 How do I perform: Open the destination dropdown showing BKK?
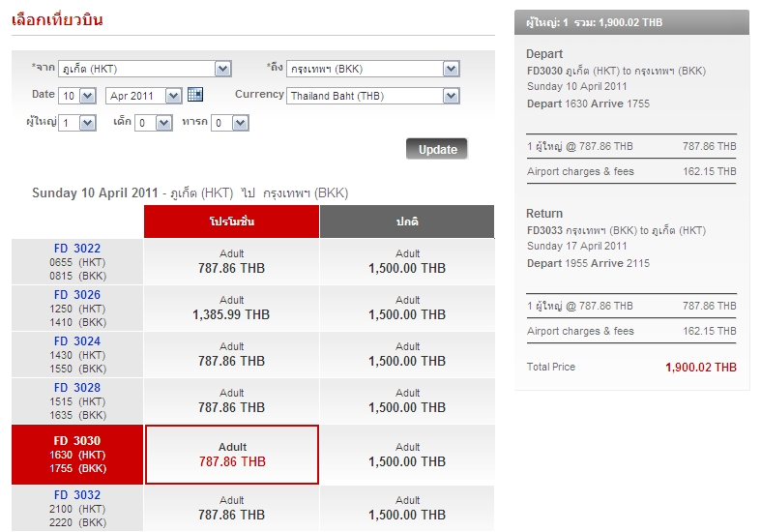point(372,69)
